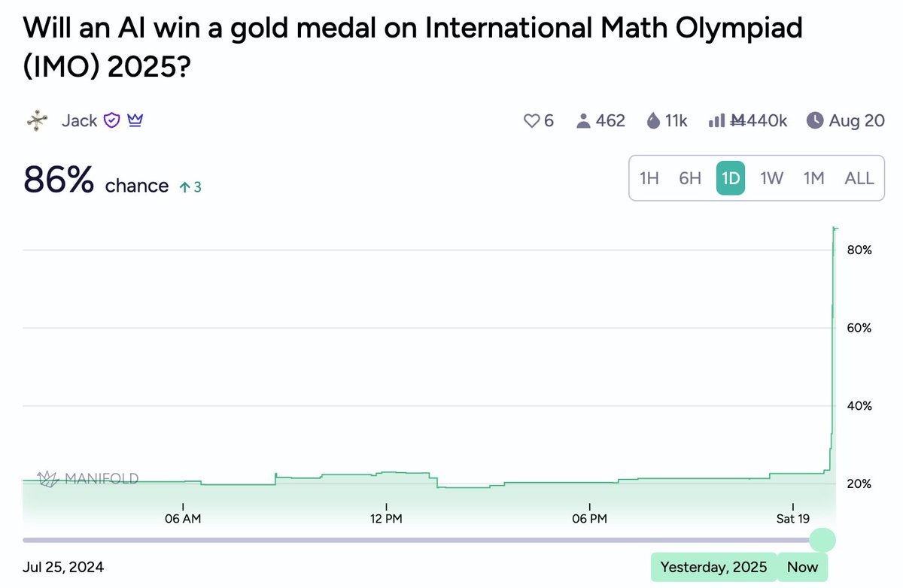Image resolution: width=903 pixels, height=588 pixels.
Task: Select the 1D time range
Action: (731, 179)
